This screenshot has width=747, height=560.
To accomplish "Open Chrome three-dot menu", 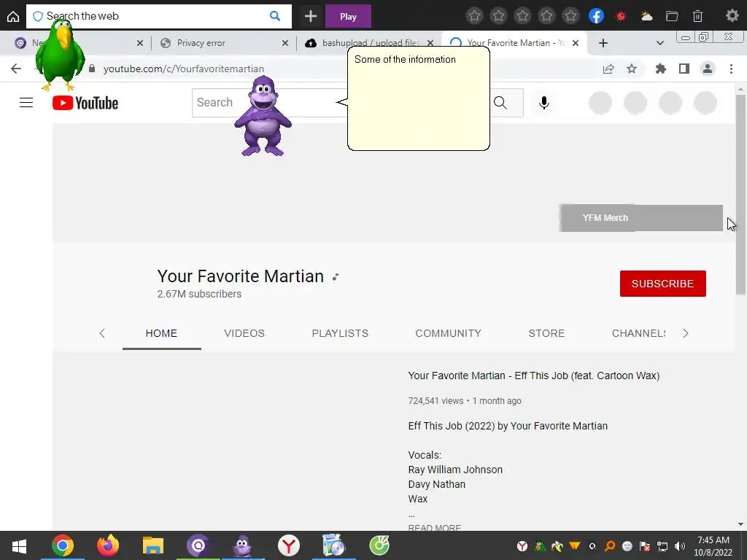I will [731, 69].
